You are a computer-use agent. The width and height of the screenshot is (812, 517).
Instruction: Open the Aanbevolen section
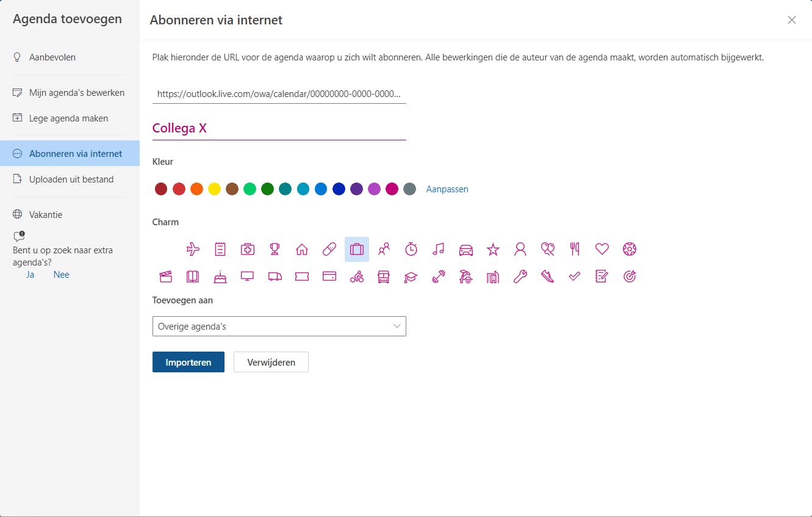coord(52,57)
